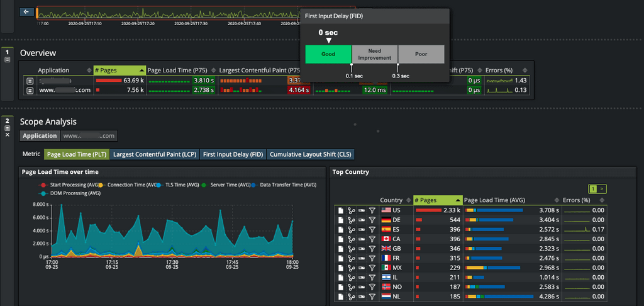Viewport: 644px width, 306px height.
Task: Click the tag icon in the DE row
Action: 362,220
